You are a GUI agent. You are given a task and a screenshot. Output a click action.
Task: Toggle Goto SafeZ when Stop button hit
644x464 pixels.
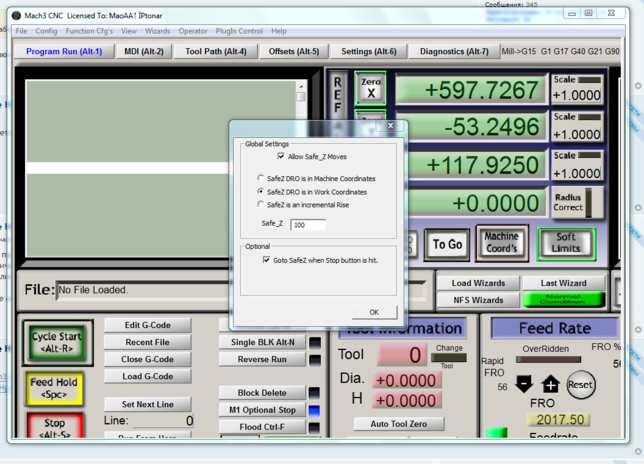[x=266, y=260]
